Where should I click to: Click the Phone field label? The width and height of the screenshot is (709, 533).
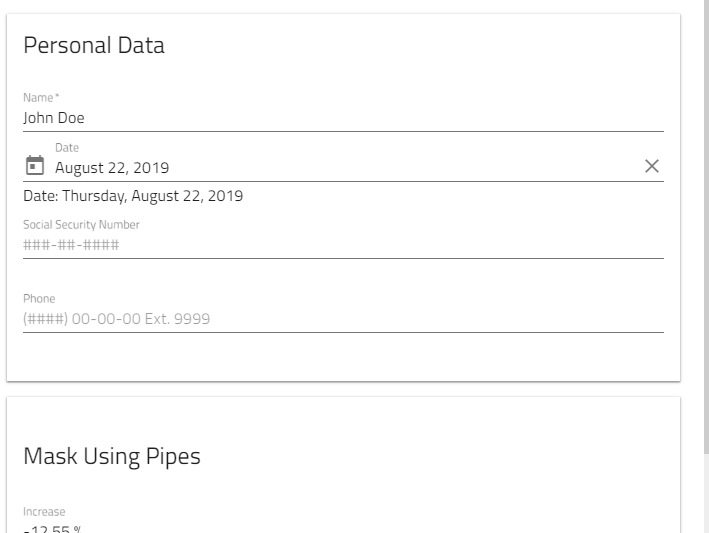(x=39, y=299)
